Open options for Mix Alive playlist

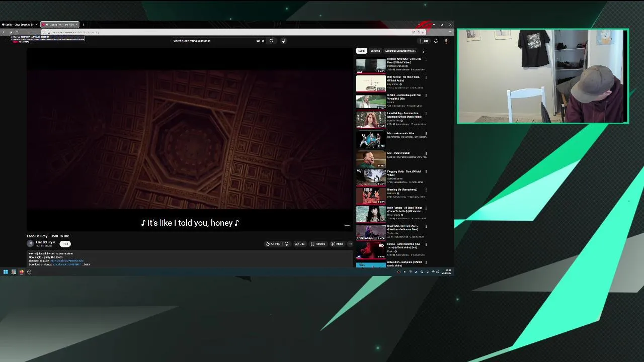(426, 134)
